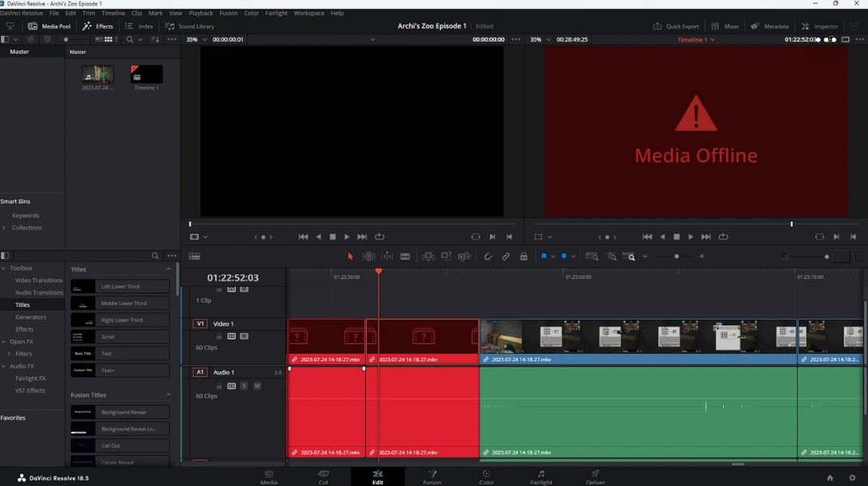Open the Timeline 1 name dropdown
Image resolution: width=868 pixels, height=486 pixels.
712,39
